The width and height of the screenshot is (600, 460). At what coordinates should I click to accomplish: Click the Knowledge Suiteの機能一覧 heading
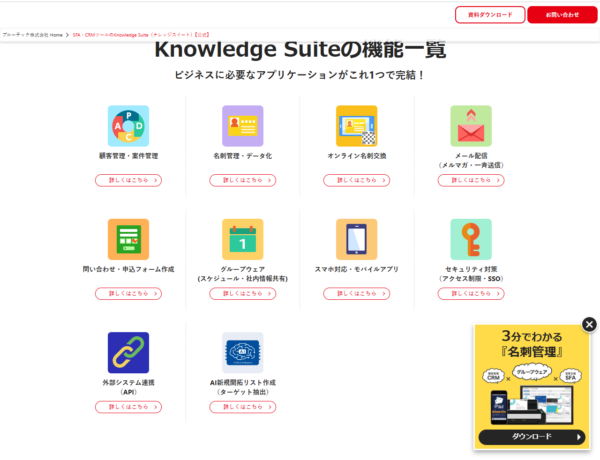click(x=300, y=49)
